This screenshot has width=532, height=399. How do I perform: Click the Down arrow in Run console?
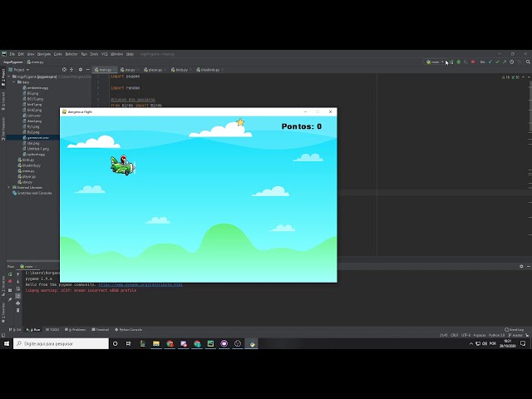(18, 281)
